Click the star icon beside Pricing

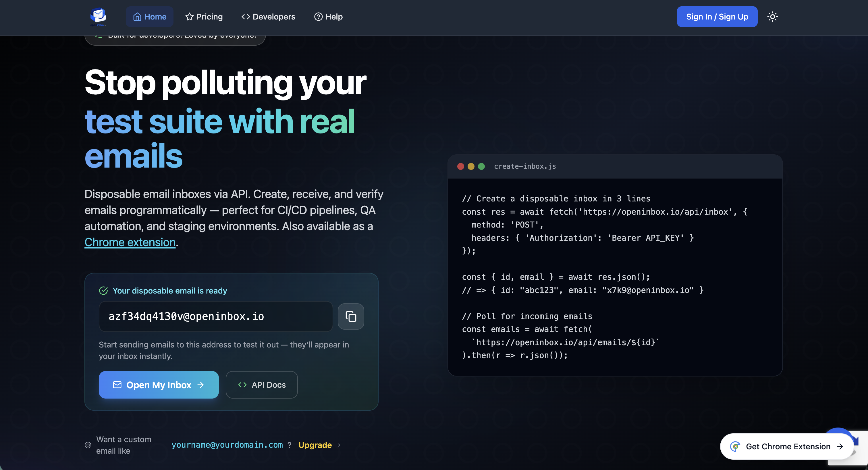coord(189,16)
